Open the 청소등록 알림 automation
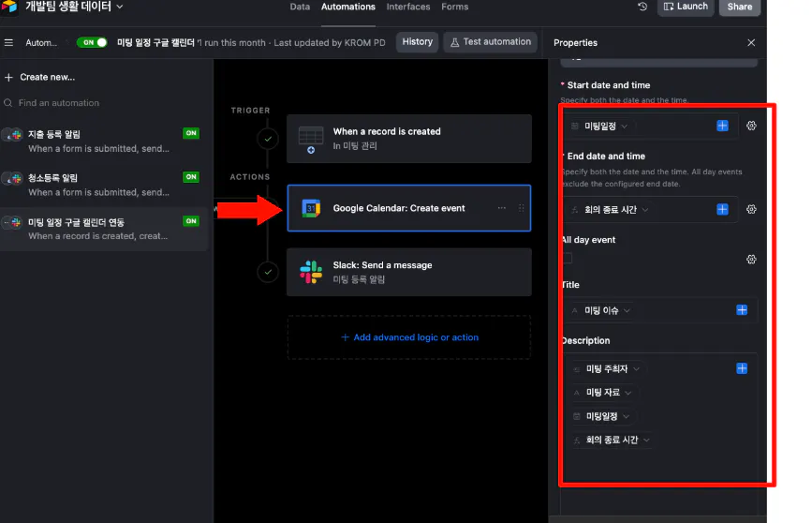The image size is (812, 523). 104,185
